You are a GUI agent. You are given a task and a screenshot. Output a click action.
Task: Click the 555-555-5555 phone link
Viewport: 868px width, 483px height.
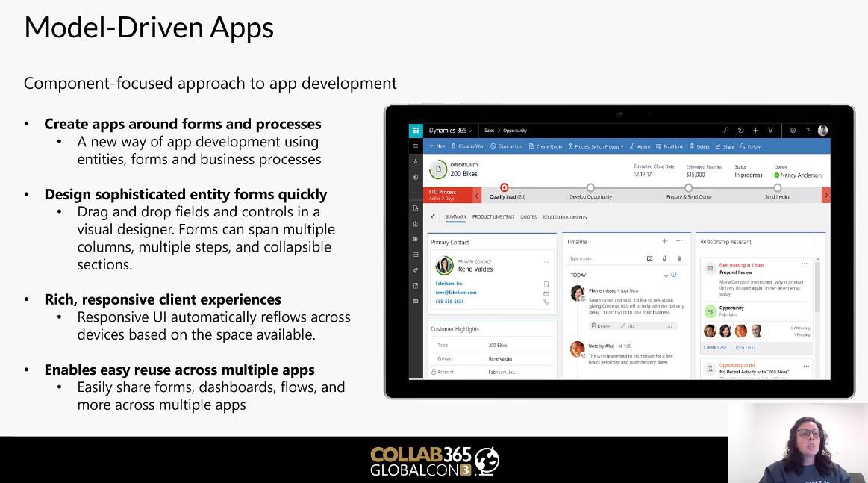pos(449,302)
